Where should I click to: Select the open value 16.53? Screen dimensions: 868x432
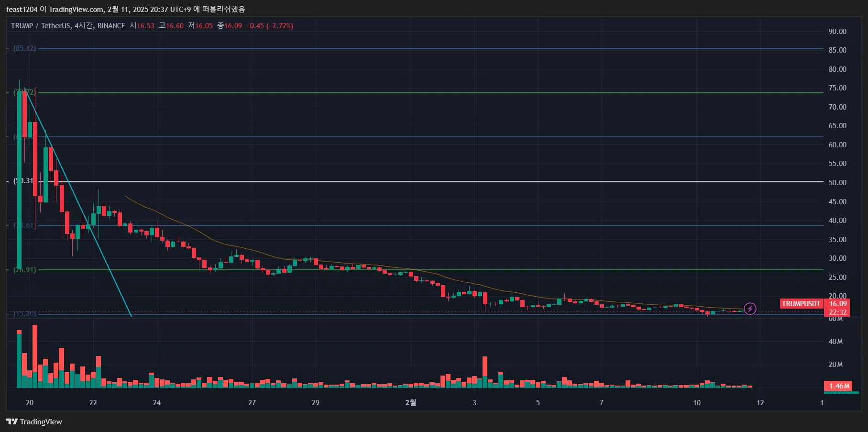(146, 26)
